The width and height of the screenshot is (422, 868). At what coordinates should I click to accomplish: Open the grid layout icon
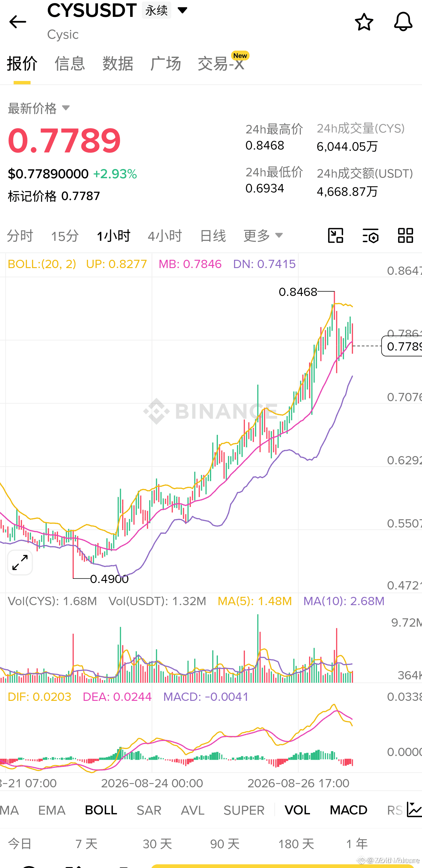(405, 235)
